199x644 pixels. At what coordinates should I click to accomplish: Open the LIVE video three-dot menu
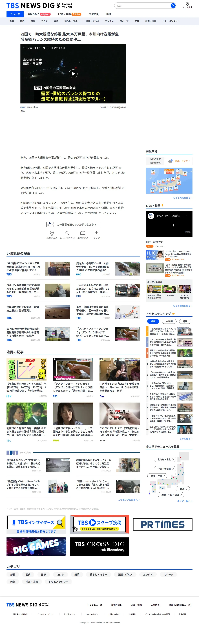[x=186, y=216]
